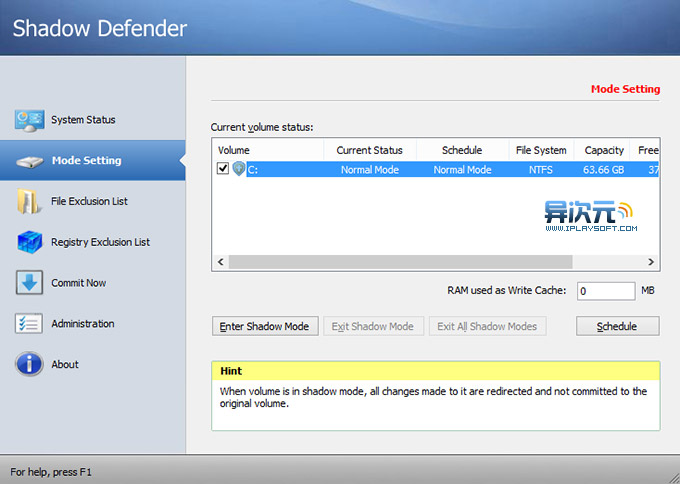Select the Mode Setting sidebar item
Viewport: 680px width, 484px height.
coord(92,160)
